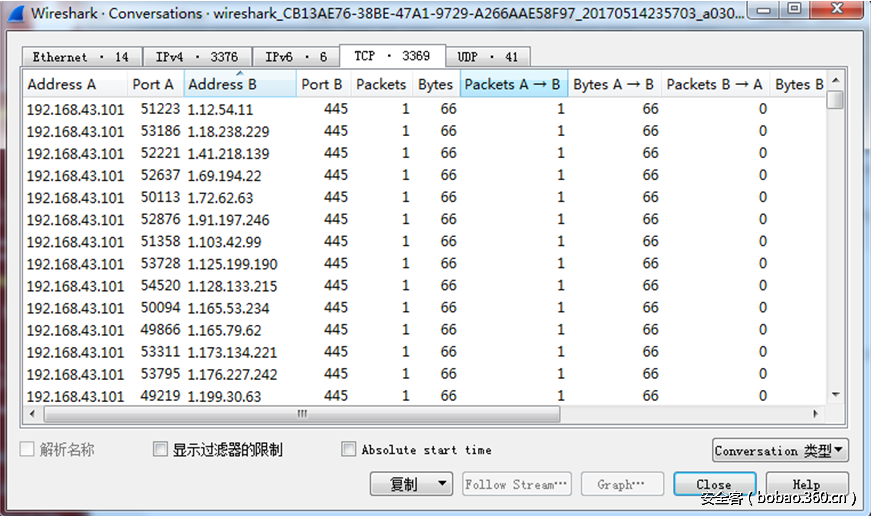Click the horizontal scrollbar right arrow

pos(816,413)
